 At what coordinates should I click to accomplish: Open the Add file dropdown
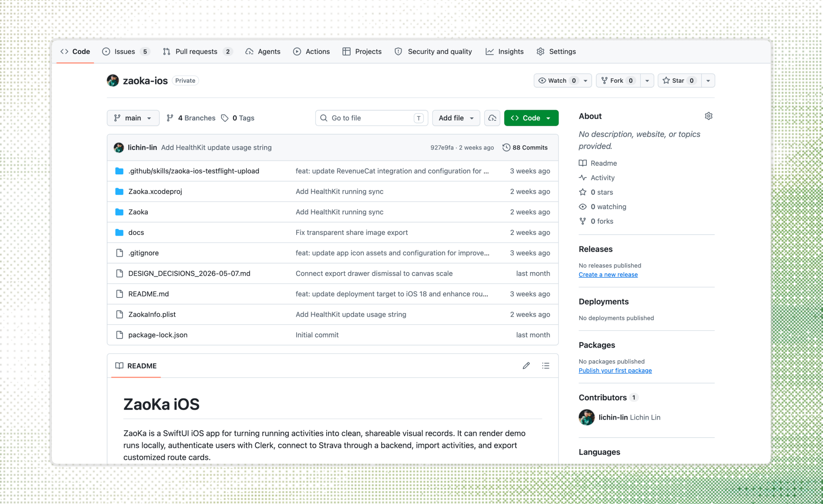coord(456,118)
